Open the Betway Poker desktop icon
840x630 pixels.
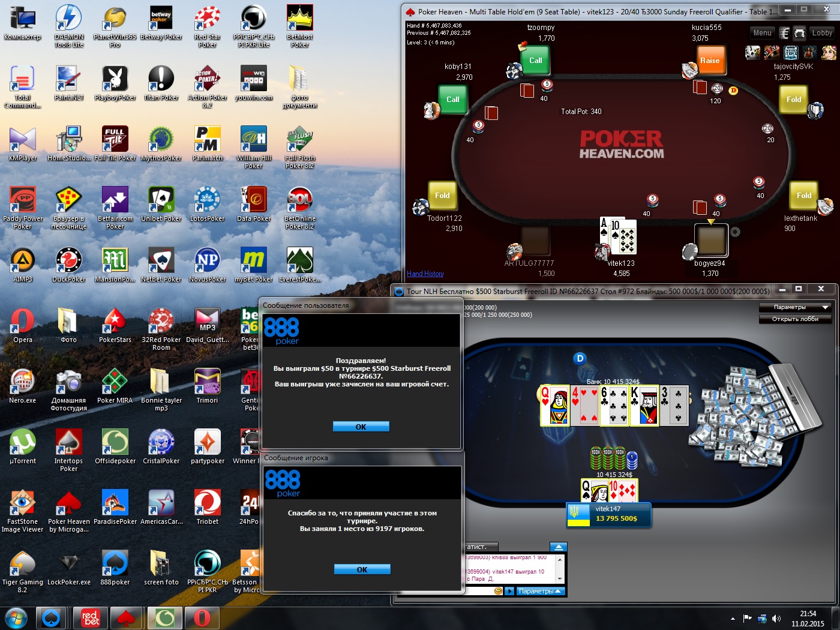tap(161, 23)
